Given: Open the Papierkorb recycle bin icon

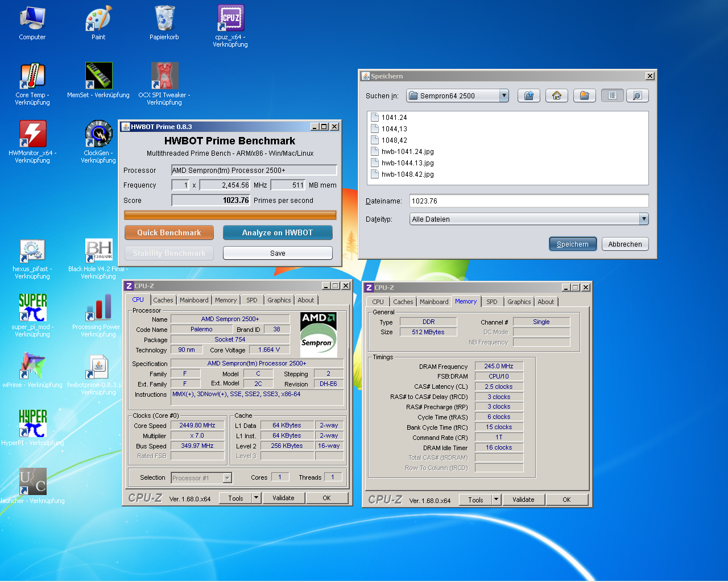Looking at the screenshot, I should (x=164, y=23).
